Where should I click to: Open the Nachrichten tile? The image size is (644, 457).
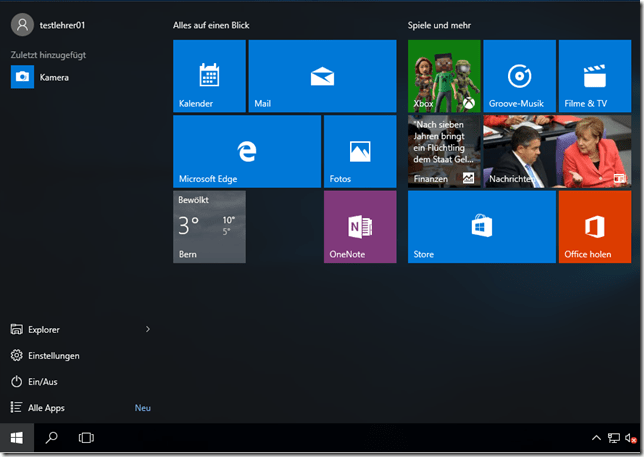point(557,151)
